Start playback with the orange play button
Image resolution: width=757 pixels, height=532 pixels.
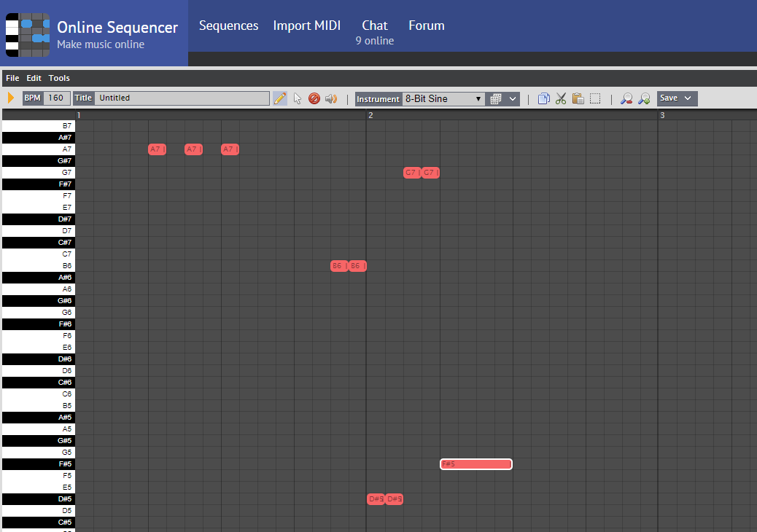[11, 98]
